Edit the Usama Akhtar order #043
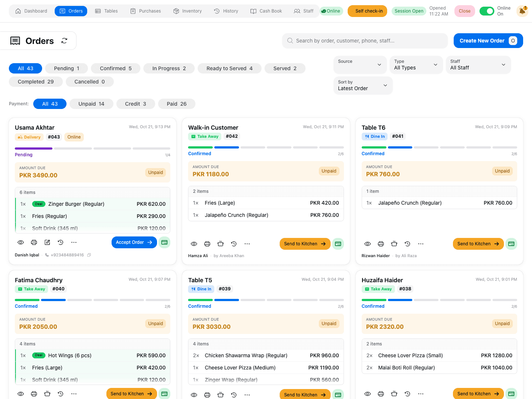The width and height of the screenshot is (532, 399). pos(47,242)
